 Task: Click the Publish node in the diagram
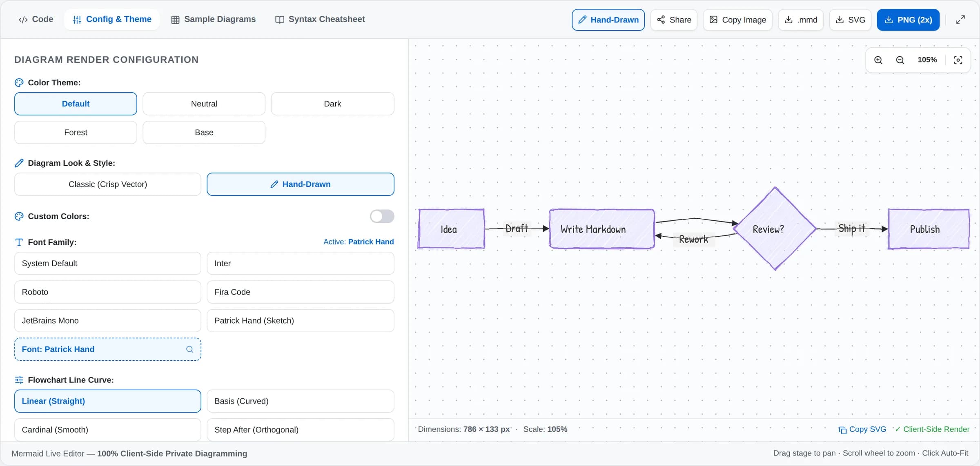click(929, 229)
